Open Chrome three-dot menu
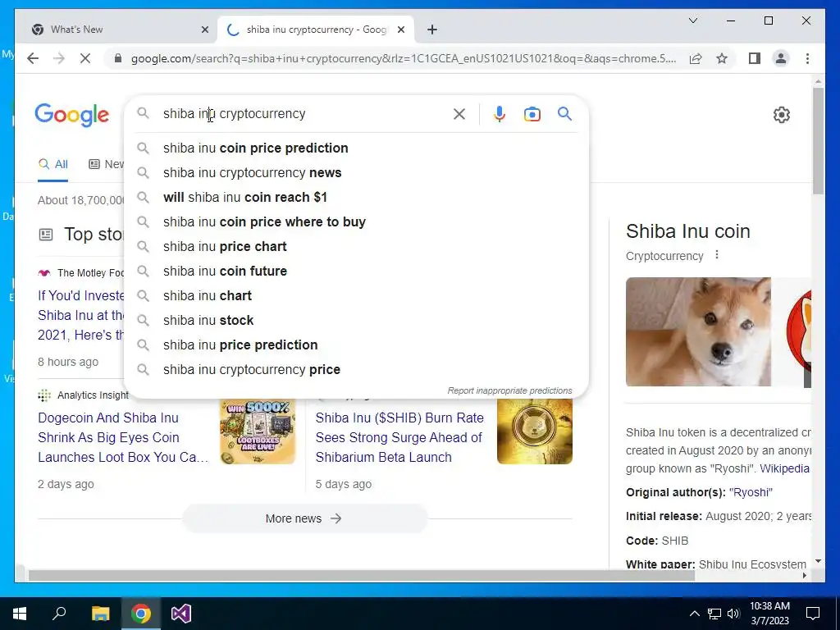The width and height of the screenshot is (840, 630). tap(807, 58)
